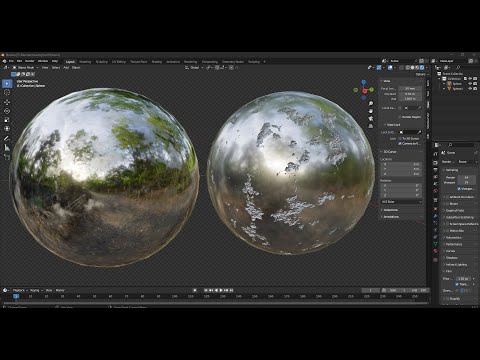Hide the second Sphere eye icon
Screen dimensions: 480x360
(x=470, y=89)
